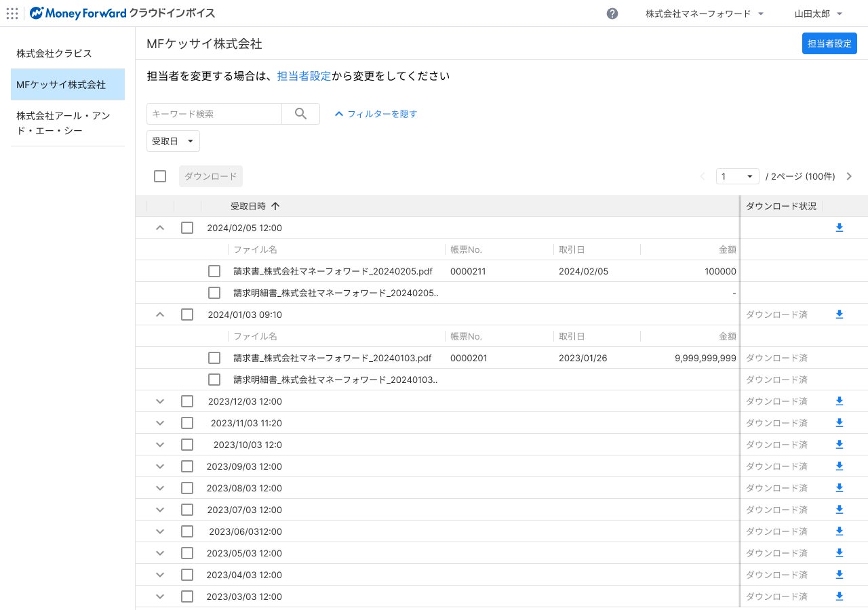Tick the select-all checkbox beside ダウンロード
Screen dimensions: 868x610
coord(160,176)
